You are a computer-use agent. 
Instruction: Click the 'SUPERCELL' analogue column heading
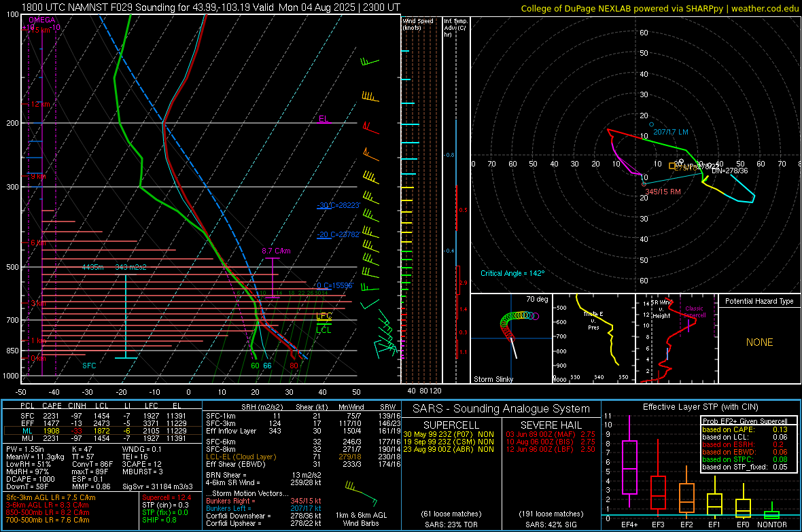[451, 425]
